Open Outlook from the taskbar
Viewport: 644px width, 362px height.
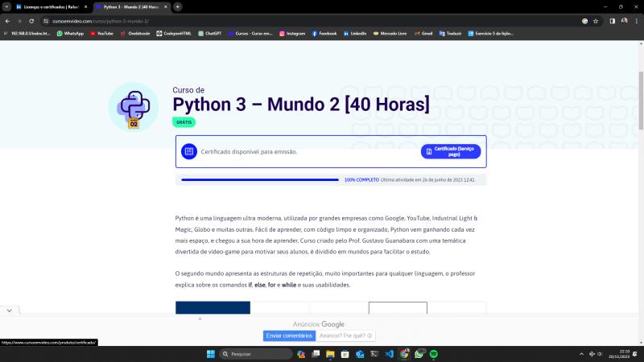coord(360,354)
